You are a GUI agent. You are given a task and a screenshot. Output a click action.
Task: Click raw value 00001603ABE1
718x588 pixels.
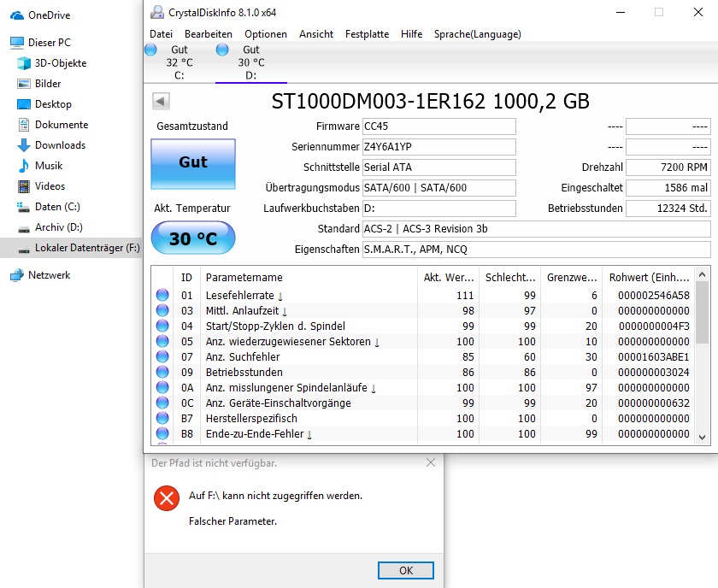click(653, 356)
